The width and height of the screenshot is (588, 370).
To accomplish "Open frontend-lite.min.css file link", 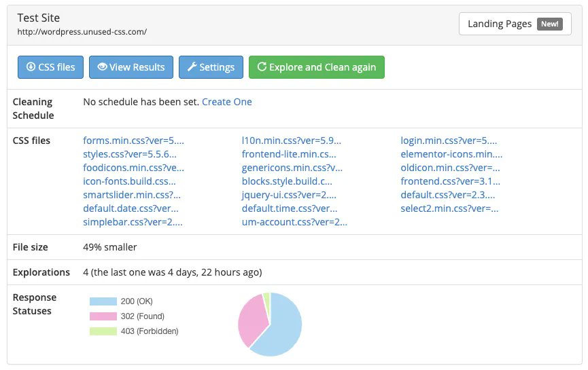I will 289,154.
